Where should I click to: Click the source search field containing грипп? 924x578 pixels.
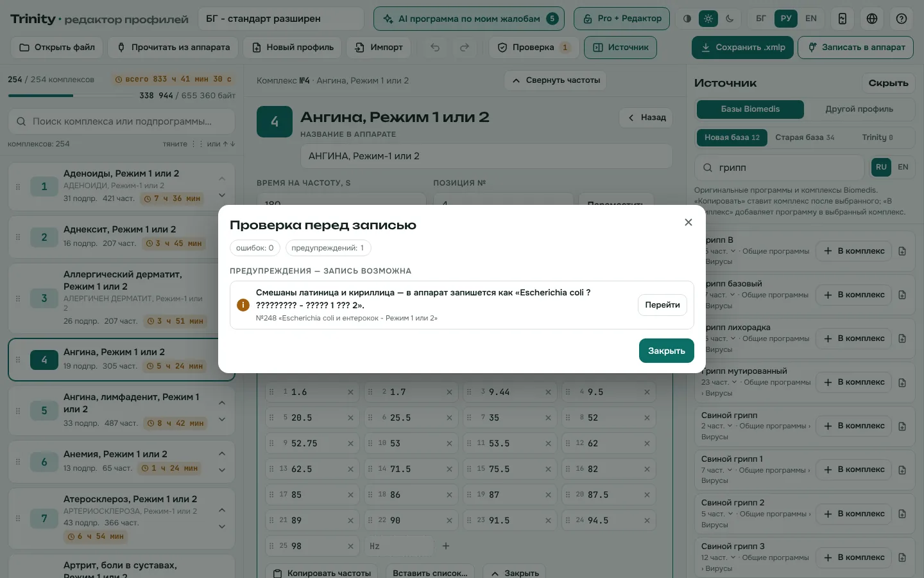pyautogui.click(x=780, y=168)
